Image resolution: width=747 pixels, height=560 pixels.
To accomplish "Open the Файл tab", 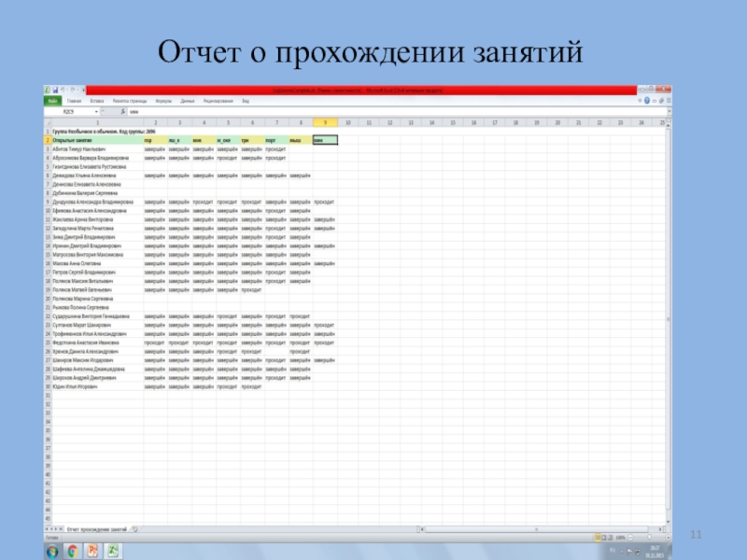I will (x=52, y=100).
